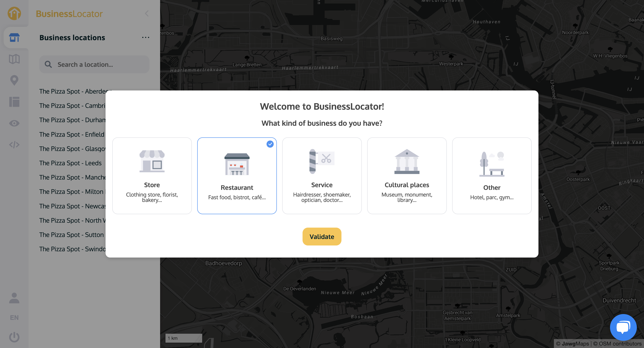Click the Search a location input field

[x=94, y=64]
